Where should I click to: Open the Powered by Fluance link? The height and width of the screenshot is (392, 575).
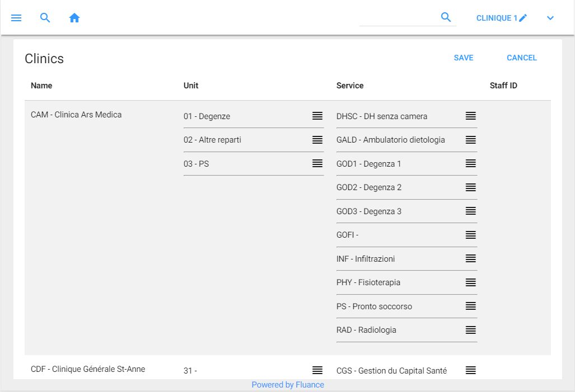(x=288, y=385)
